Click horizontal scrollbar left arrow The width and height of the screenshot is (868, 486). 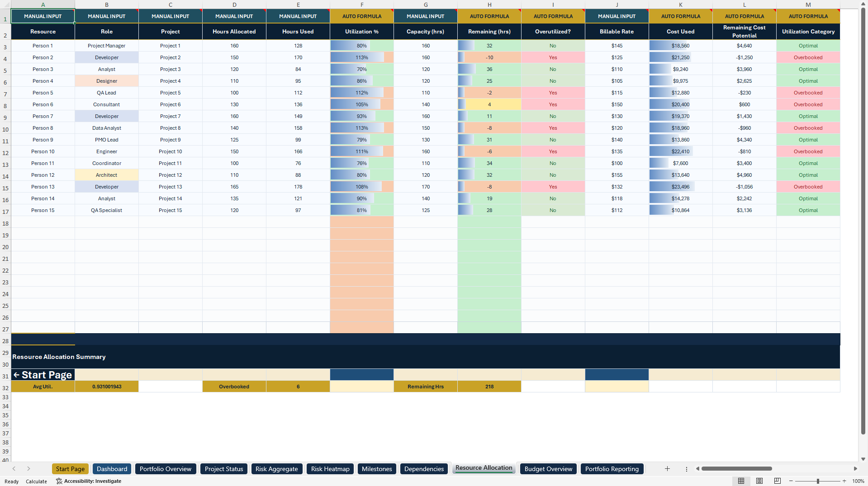point(697,469)
